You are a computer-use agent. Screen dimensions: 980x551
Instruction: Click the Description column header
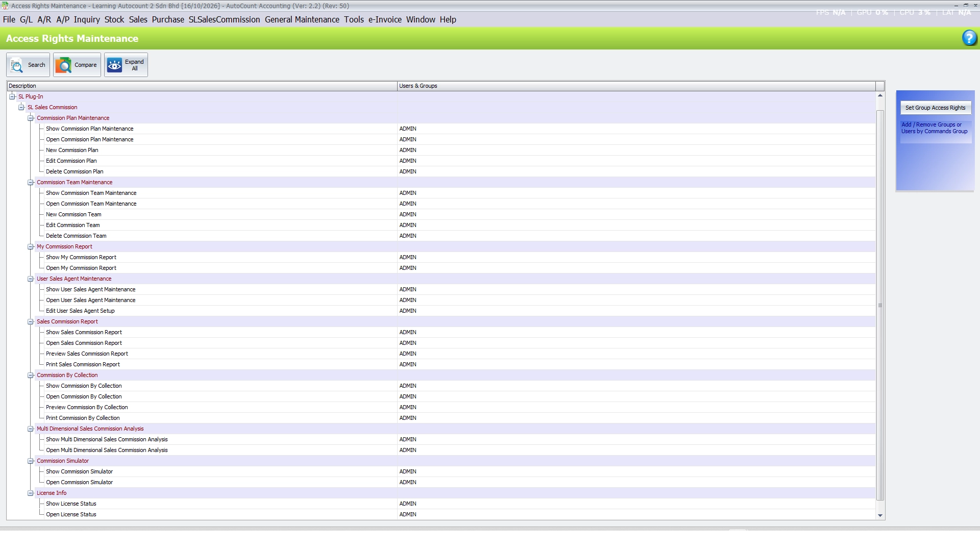[x=202, y=86]
